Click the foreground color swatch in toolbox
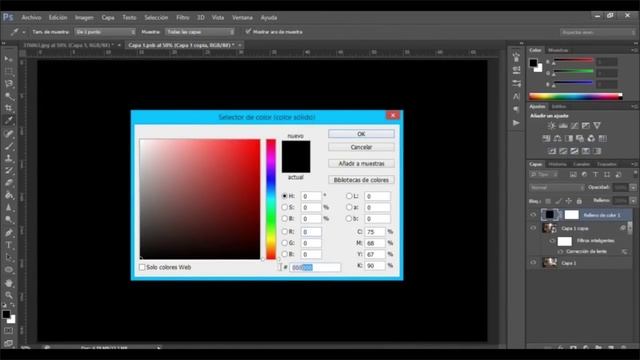Image resolution: width=640 pixels, height=360 pixels. point(6,315)
